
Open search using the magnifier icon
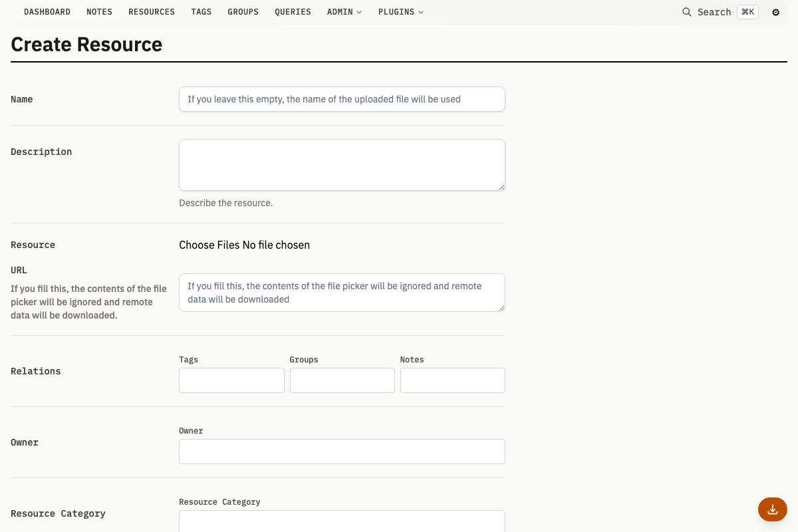pos(686,12)
